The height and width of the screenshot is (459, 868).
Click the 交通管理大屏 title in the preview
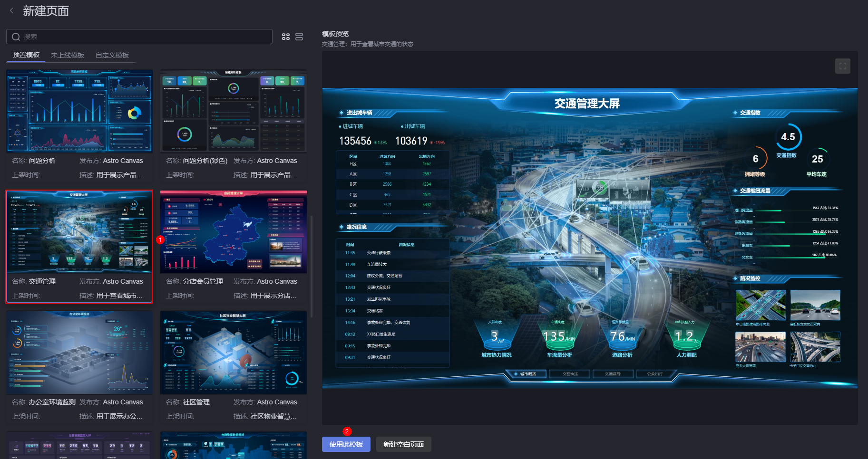(x=587, y=104)
